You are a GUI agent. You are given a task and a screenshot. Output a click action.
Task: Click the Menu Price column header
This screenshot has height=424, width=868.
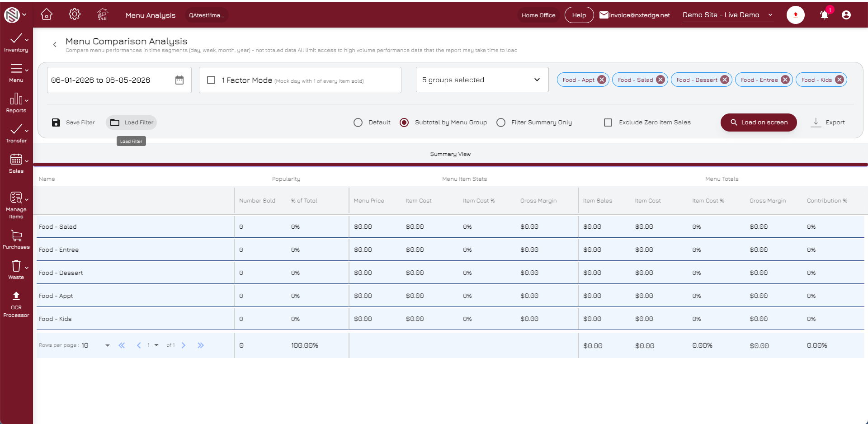369,201
